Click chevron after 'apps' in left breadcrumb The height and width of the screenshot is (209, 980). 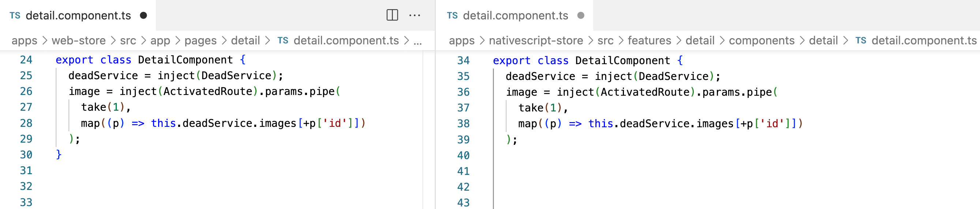point(45,40)
